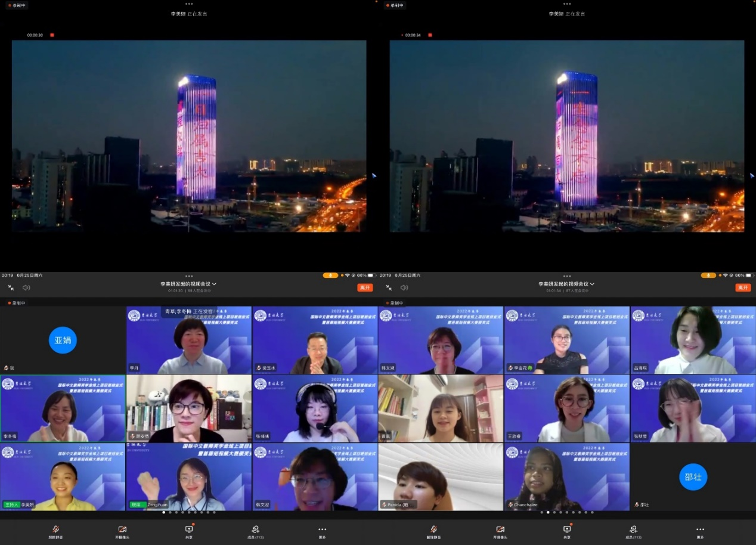The image size is (756, 545).
Task: Tap the speaker icon in the left meeting header
Action: [x=26, y=287]
